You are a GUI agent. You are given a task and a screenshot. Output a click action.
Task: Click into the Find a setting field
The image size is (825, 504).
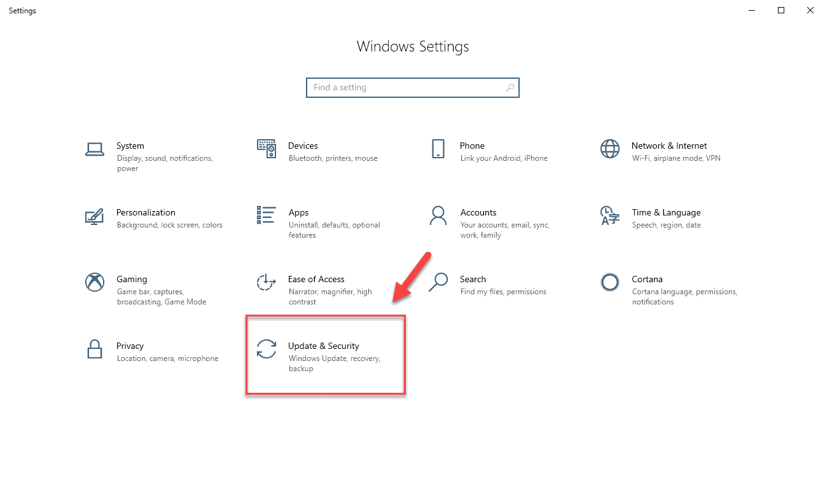point(413,88)
